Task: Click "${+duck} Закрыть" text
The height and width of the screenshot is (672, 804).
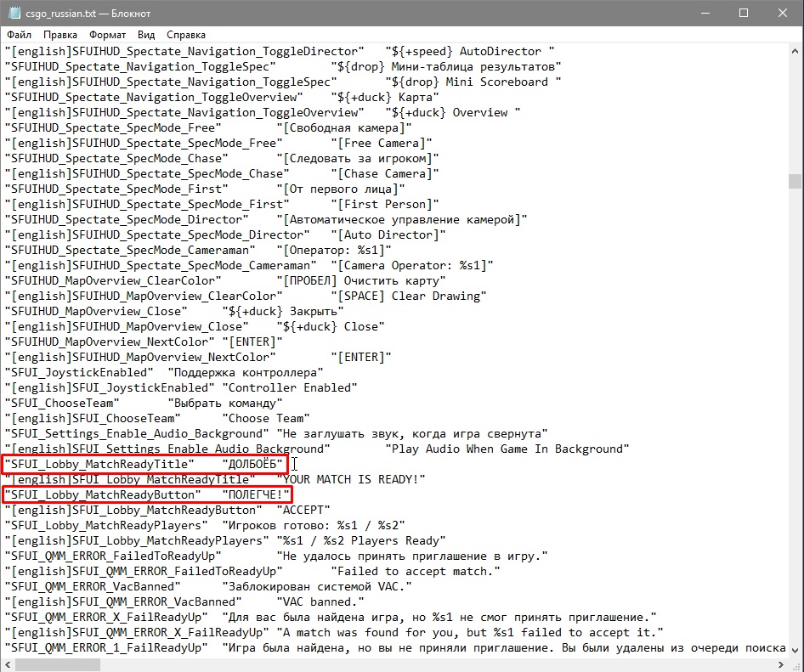Action: click(283, 312)
